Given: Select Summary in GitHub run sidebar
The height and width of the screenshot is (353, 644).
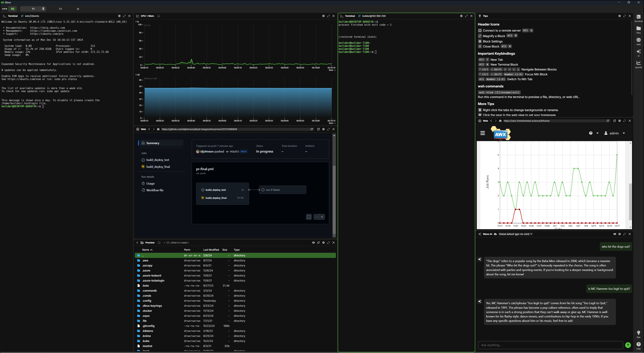Looking at the screenshot, I should [161, 143].
